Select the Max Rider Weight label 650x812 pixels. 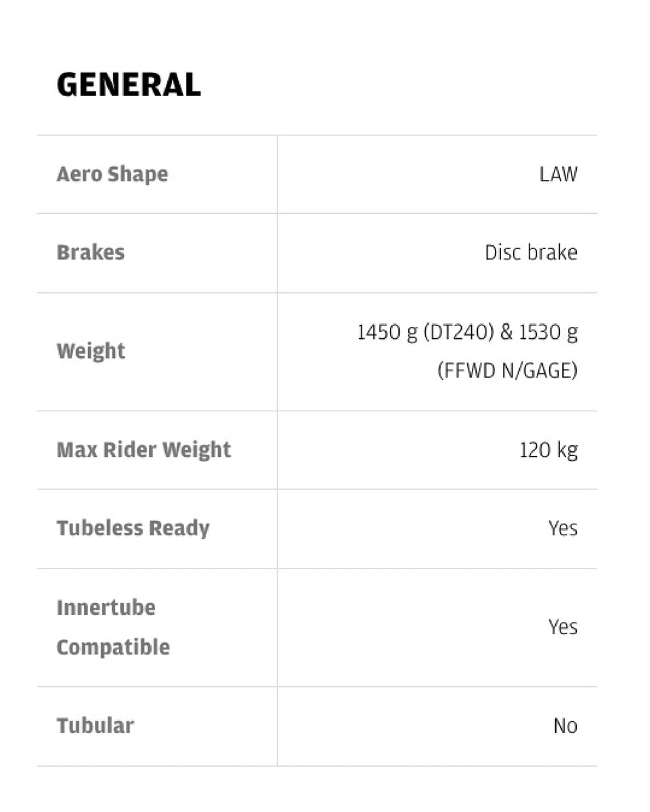click(x=144, y=451)
